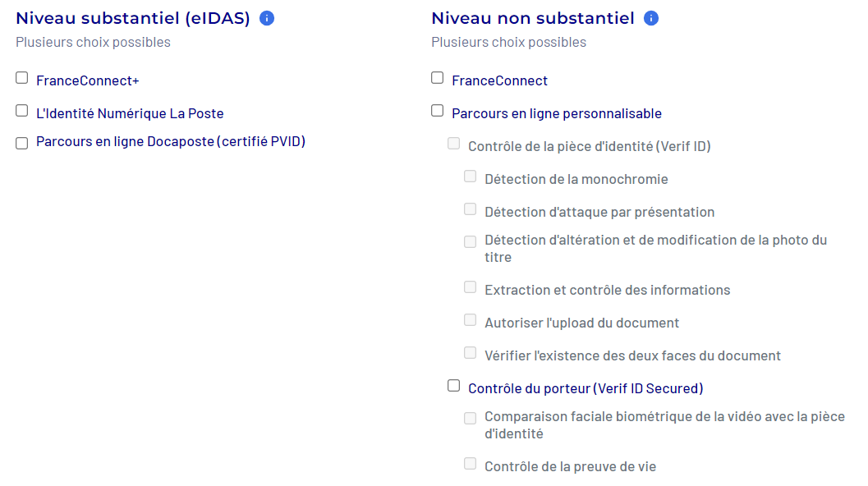Check L'Identité Numérique La Poste option
Image resolution: width=868 pixels, height=486 pixels.
[x=22, y=111]
